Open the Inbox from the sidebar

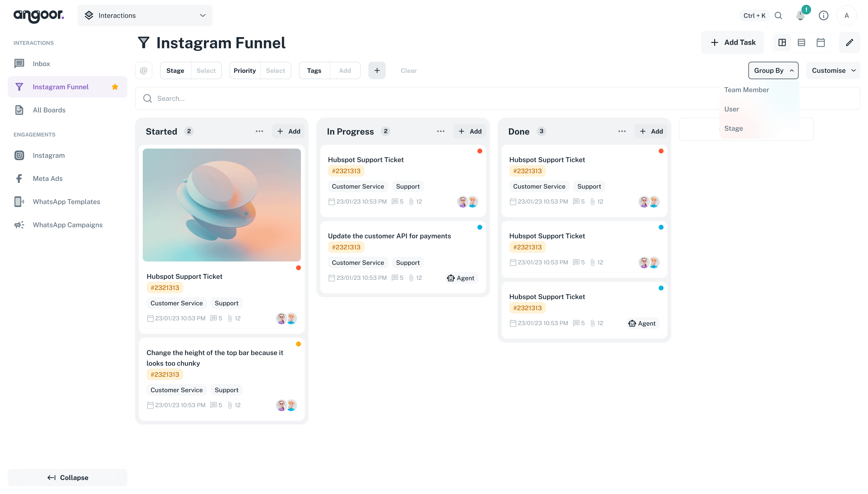(41, 63)
